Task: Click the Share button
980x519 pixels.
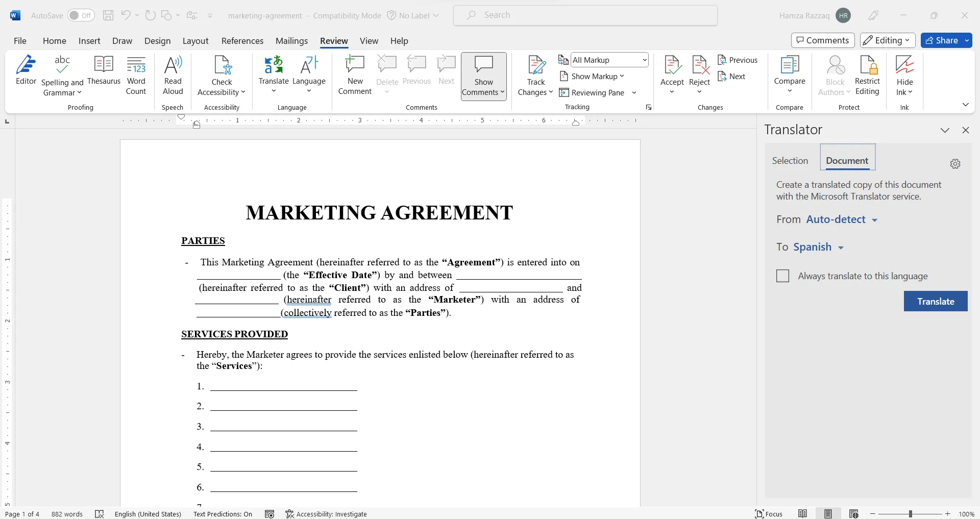Action: [x=941, y=40]
